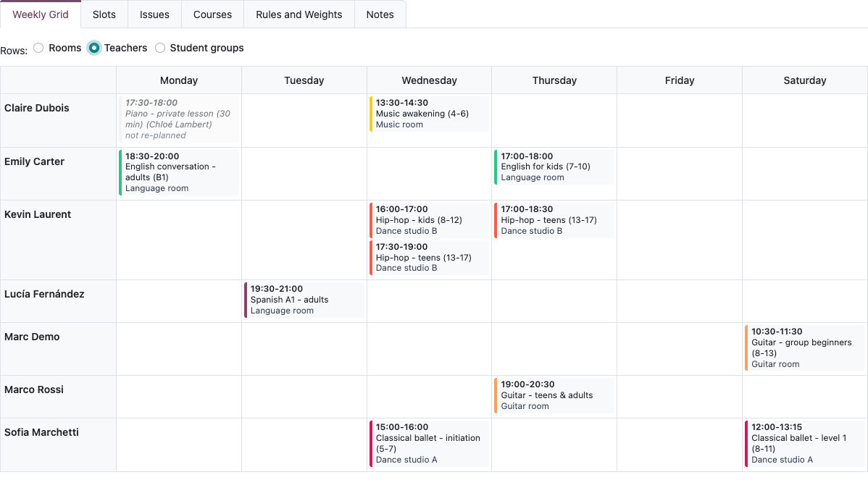Select the Rooms rows option
Viewport: 868px width, 493px height.
click(x=38, y=48)
